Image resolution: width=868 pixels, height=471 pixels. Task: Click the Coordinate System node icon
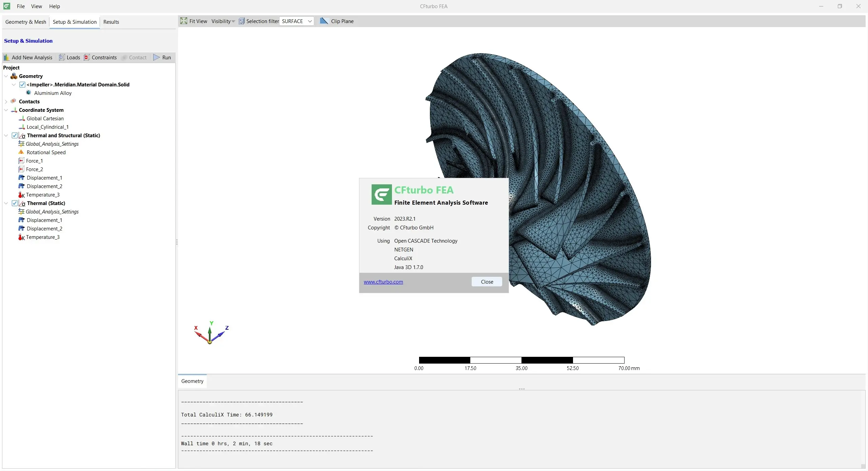pos(14,110)
